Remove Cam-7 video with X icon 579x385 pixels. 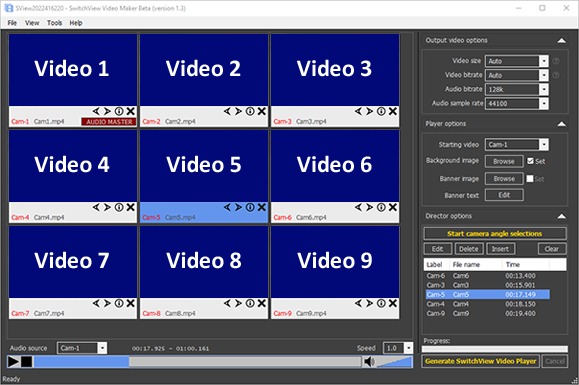130,303
